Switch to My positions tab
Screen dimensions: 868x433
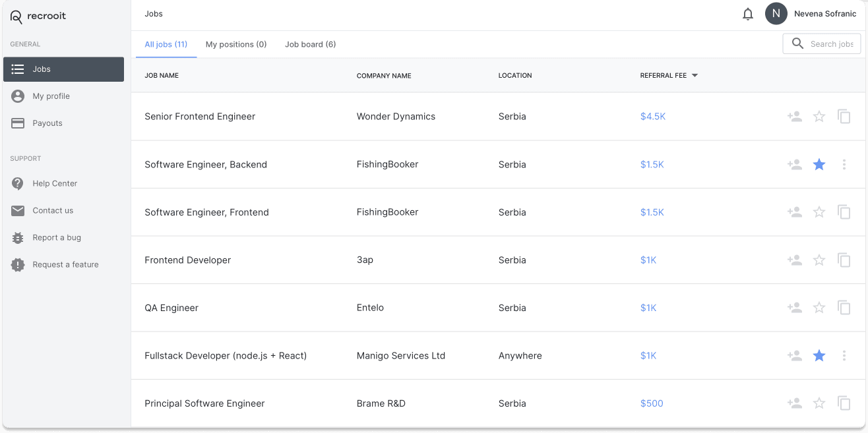(x=235, y=45)
